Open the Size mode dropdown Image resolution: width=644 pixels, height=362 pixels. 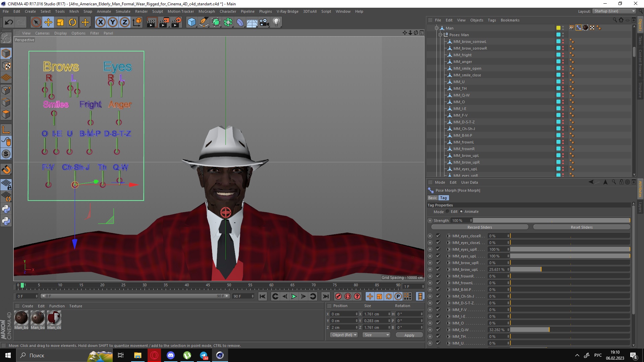tap(377, 335)
